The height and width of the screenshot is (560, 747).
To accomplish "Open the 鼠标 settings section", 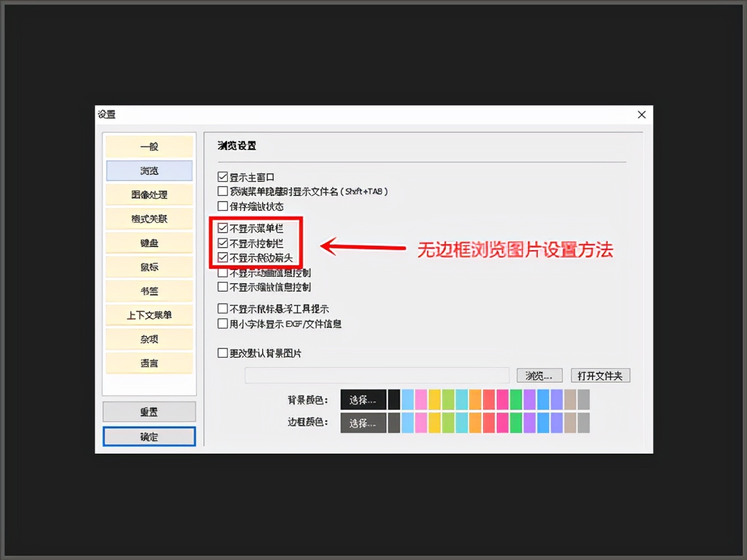I will click(x=149, y=266).
